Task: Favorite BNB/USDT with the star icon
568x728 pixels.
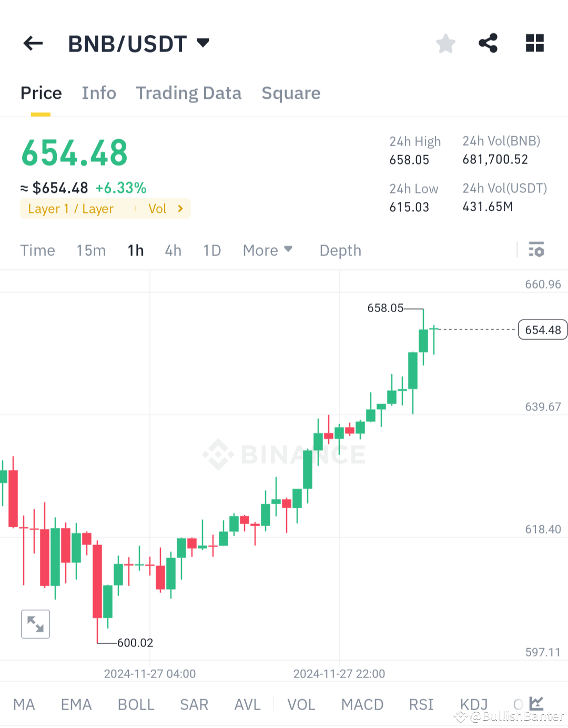Action: pyautogui.click(x=445, y=43)
